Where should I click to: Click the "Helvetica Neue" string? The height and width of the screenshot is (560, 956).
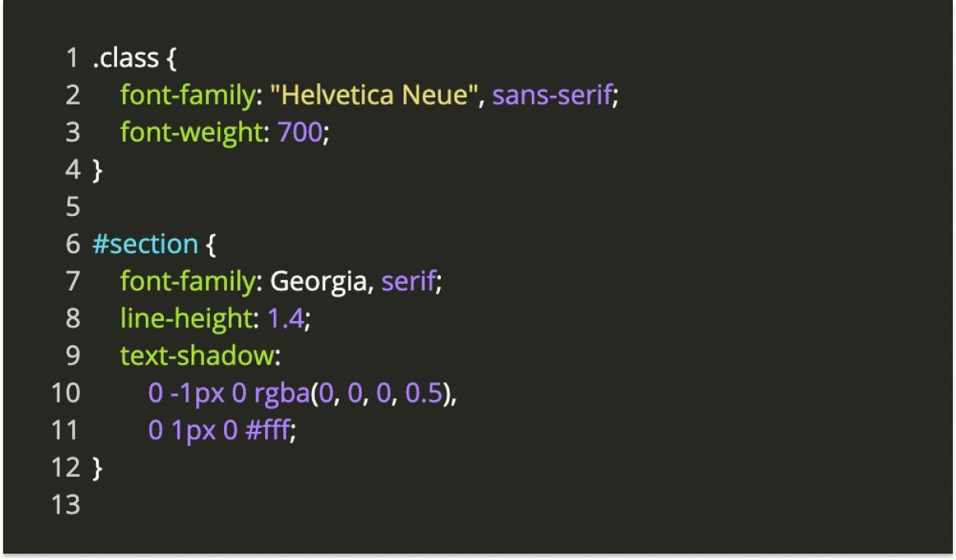[374, 96]
